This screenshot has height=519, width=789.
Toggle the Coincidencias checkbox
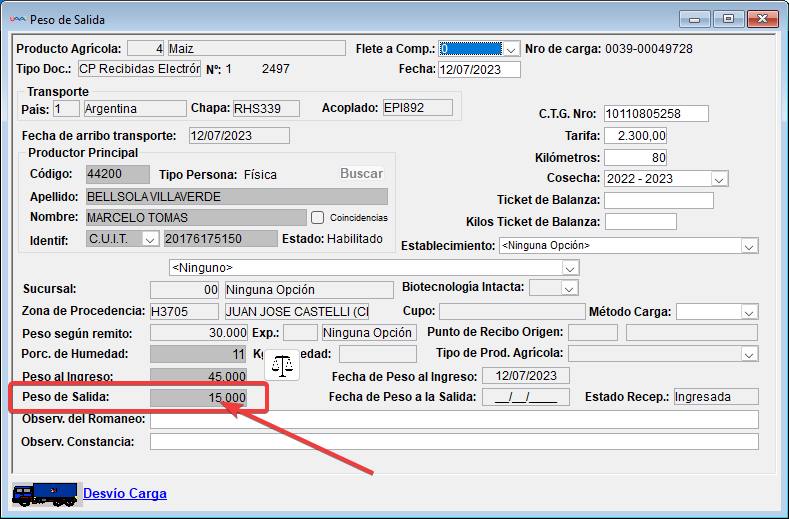[x=318, y=217]
